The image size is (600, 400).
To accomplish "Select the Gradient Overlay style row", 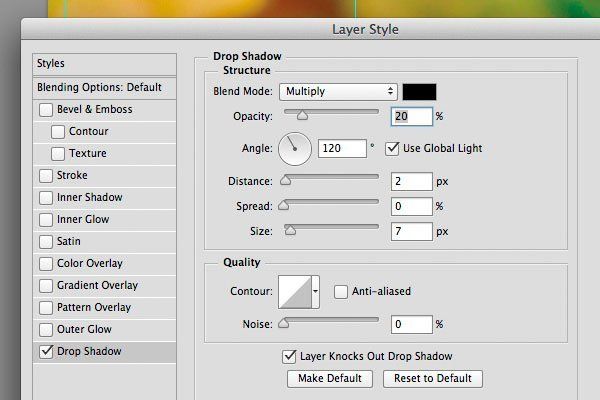I will pyautogui.click(x=104, y=286).
